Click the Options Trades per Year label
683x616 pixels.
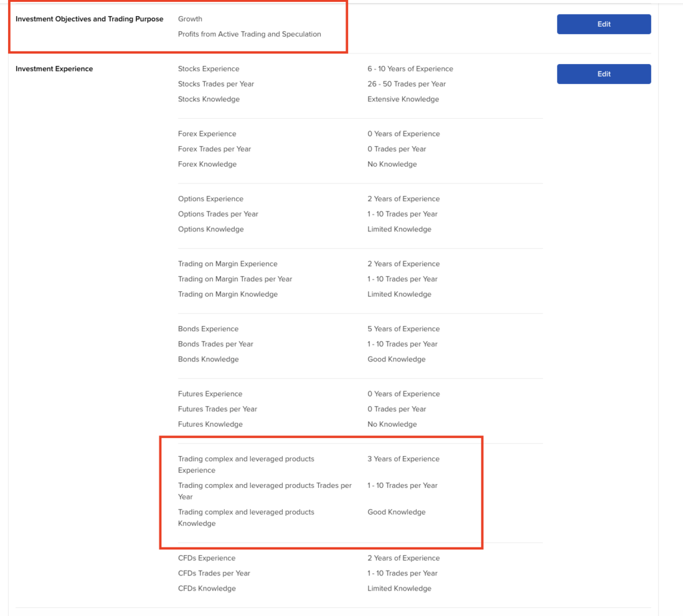pyautogui.click(x=218, y=214)
